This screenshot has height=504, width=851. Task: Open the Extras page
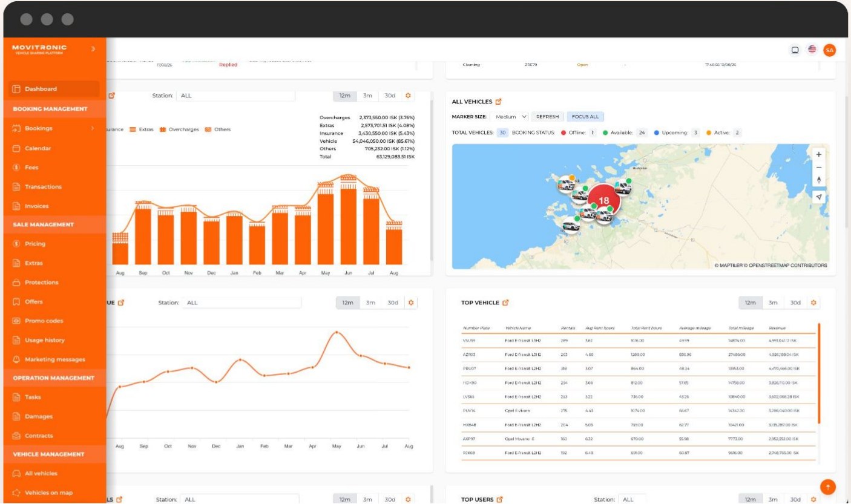coord(34,263)
